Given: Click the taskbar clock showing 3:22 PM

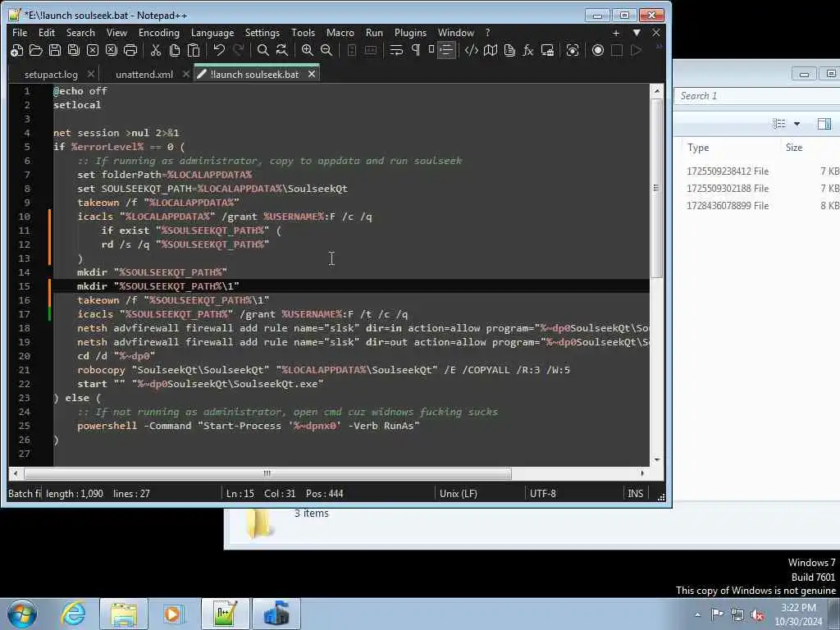Looking at the screenshot, I should (798, 614).
